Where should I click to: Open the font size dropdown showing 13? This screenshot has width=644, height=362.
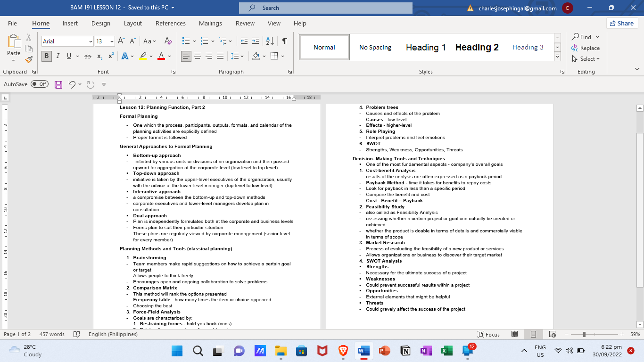click(x=112, y=41)
